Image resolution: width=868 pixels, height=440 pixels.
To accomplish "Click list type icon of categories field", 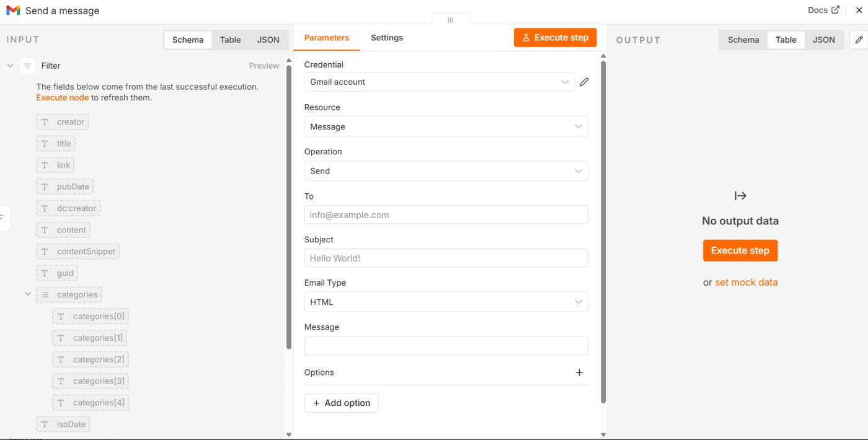I will [x=45, y=295].
